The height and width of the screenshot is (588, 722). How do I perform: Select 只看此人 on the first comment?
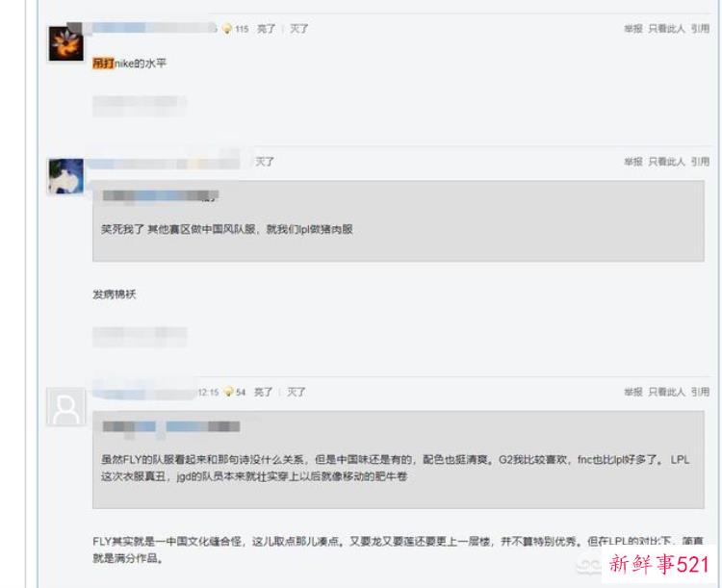(667, 29)
